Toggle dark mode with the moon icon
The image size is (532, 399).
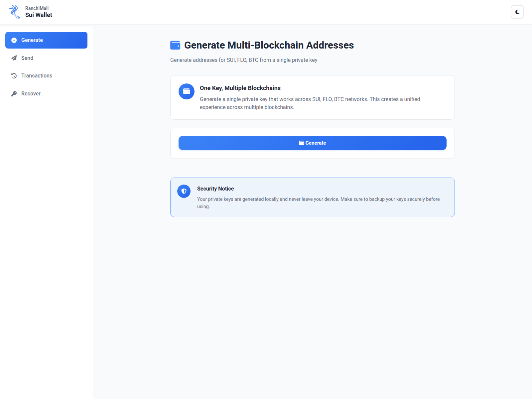pyautogui.click(x=517, y=12)
